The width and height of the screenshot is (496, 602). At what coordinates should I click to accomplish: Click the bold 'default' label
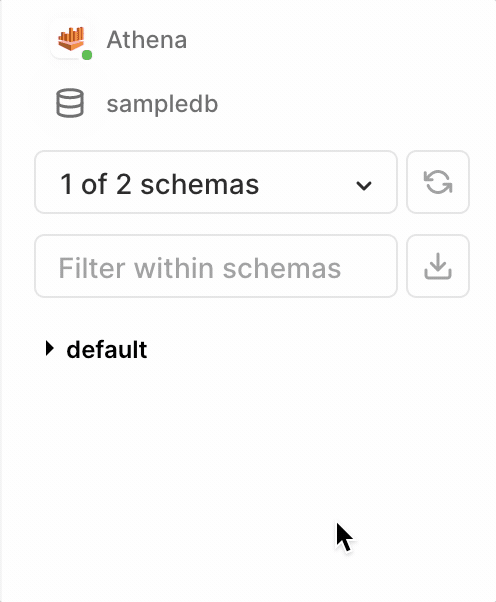pos(107,349)
